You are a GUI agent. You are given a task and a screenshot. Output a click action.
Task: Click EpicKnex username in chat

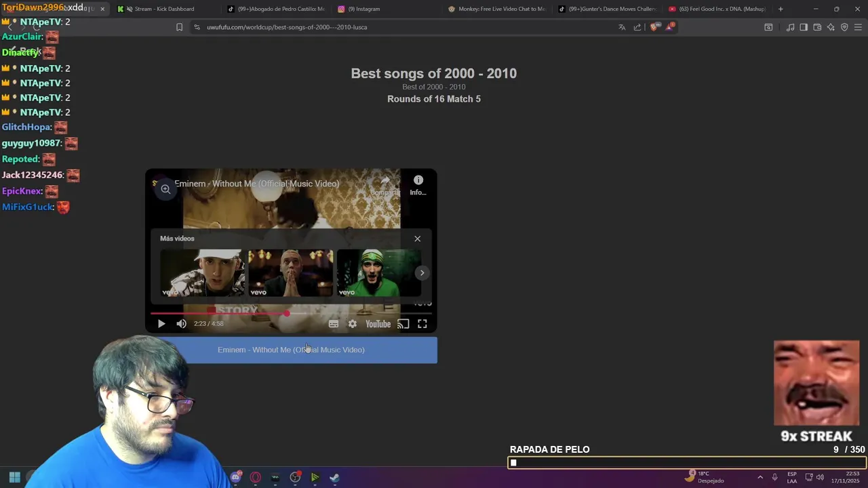pos(22,191)
